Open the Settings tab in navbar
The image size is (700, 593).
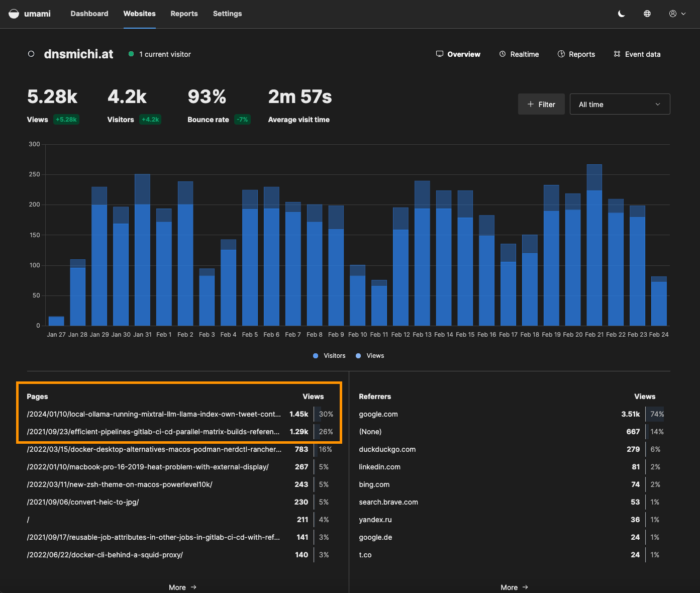pyautogui.click(x=227, y=14)
